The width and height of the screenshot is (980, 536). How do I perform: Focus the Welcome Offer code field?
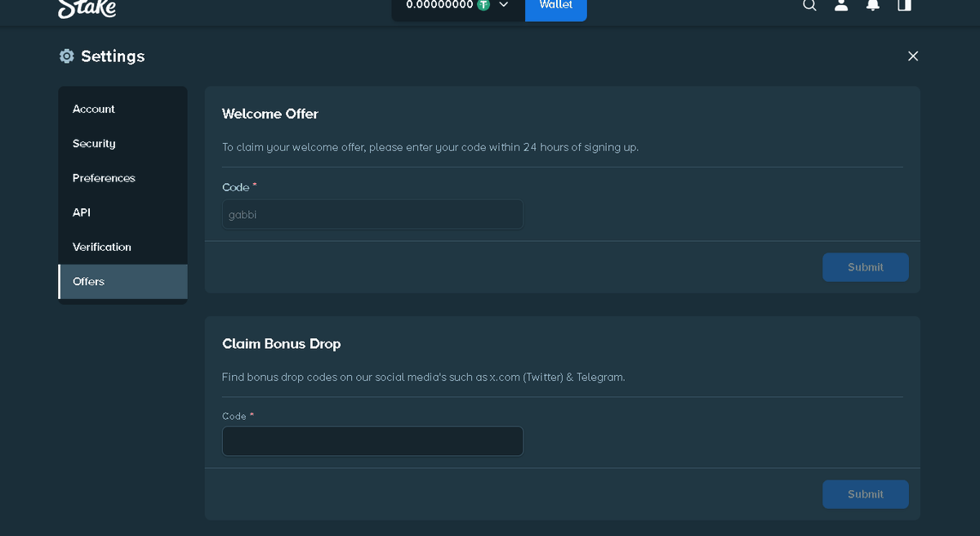point(372,214)
